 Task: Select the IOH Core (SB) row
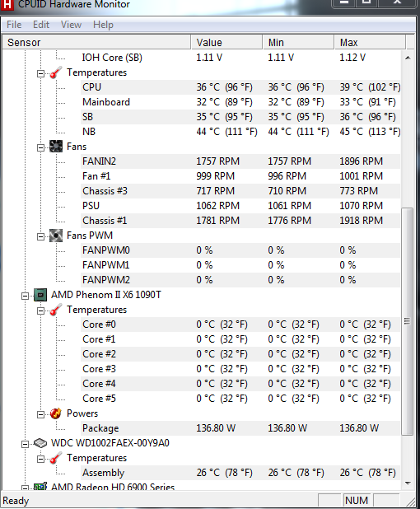240,58
